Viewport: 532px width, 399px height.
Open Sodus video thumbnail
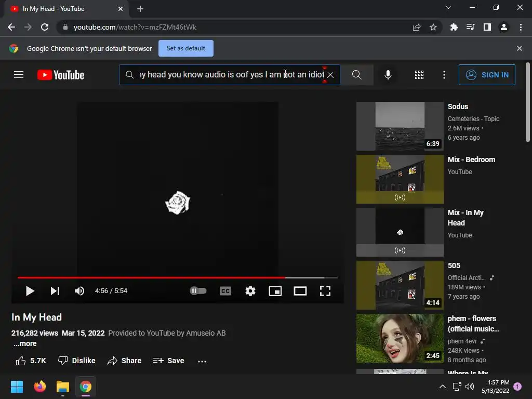click(400, 126)
